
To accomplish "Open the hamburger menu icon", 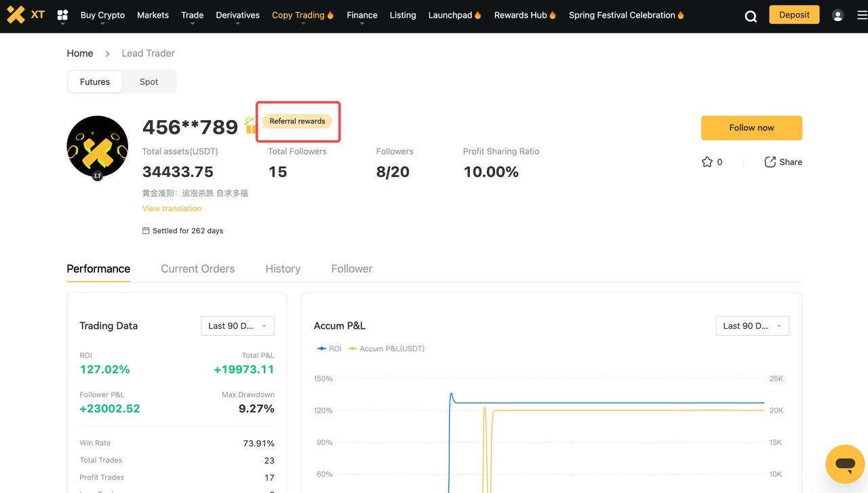I will (x=862, y=16).
